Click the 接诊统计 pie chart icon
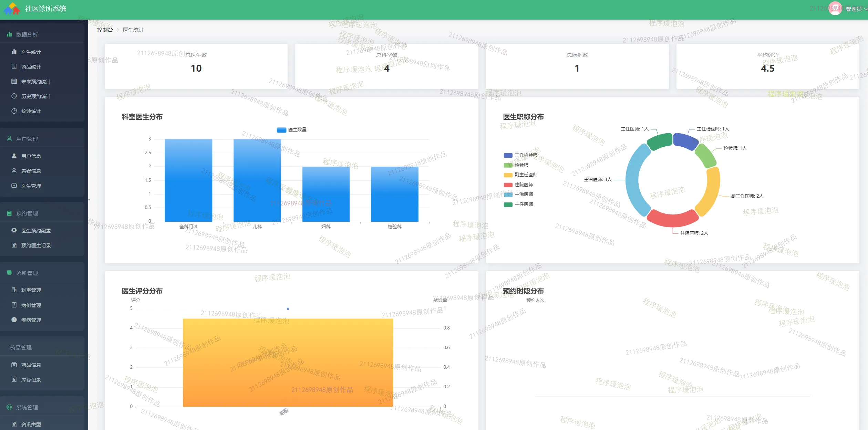The height and width of the screenshot is (430, 868). pyautogui.click(x=14, y=111)
